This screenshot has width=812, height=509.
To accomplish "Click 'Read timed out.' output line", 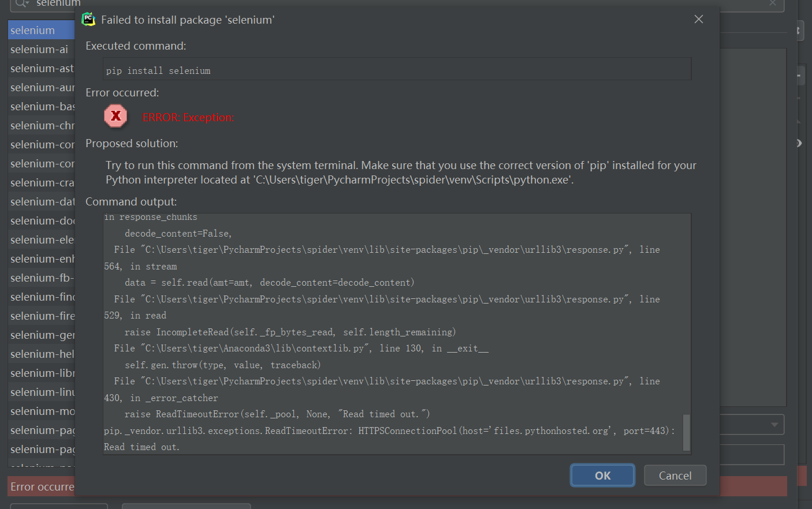I will coord(141,447).
